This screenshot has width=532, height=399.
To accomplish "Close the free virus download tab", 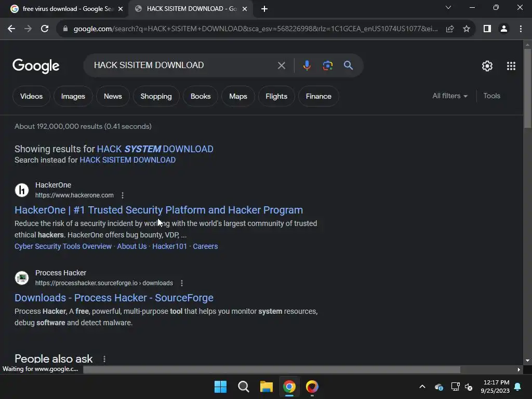I will tap(121, 9).
